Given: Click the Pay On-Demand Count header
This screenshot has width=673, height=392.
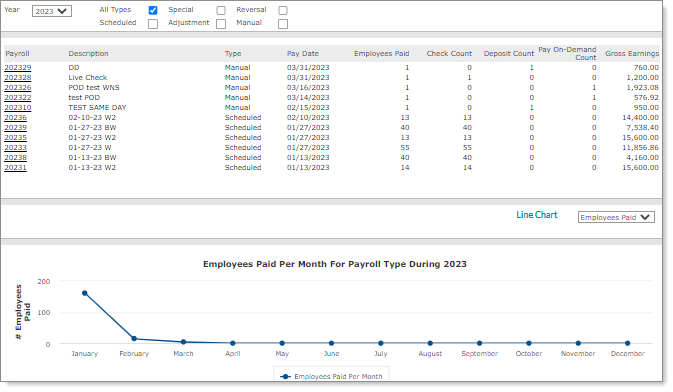Looking at the screenshot, I should point(567,53).
